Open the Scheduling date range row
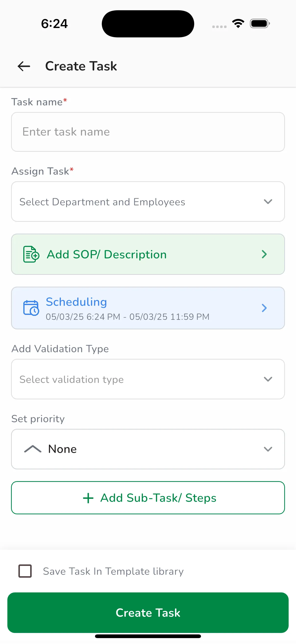This screenshot has height=644, width=296. (x=127, y=317)
